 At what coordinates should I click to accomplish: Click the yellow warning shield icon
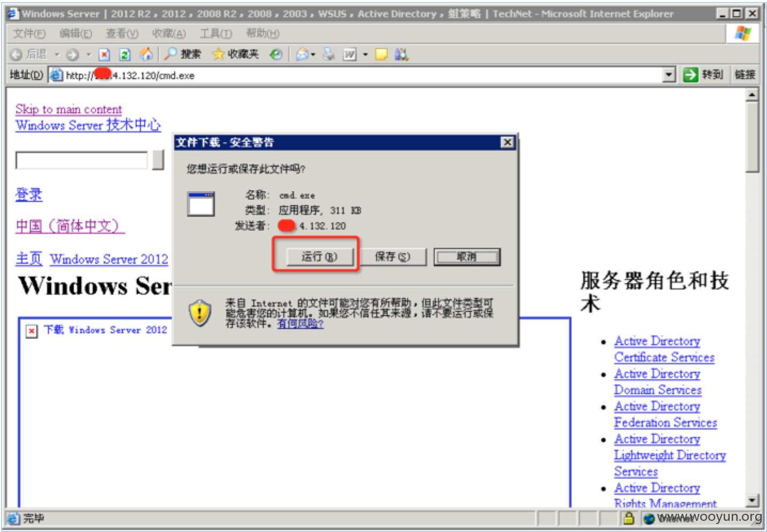pyautogui.click(x=199, y=313)
